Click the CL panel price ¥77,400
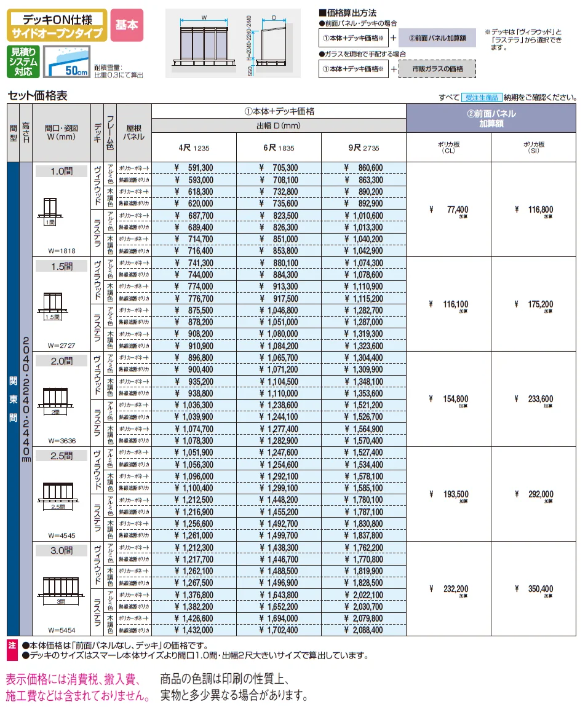 coord(449,210)
